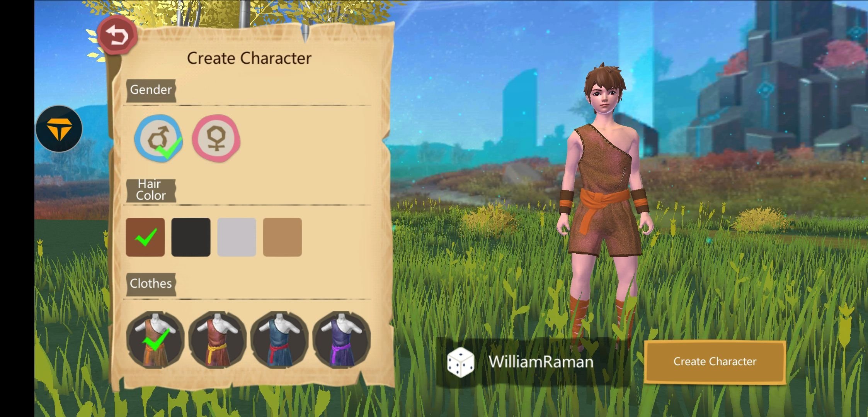
Task: Tap the orange diamond badge icon
Action: pos(59,129)
